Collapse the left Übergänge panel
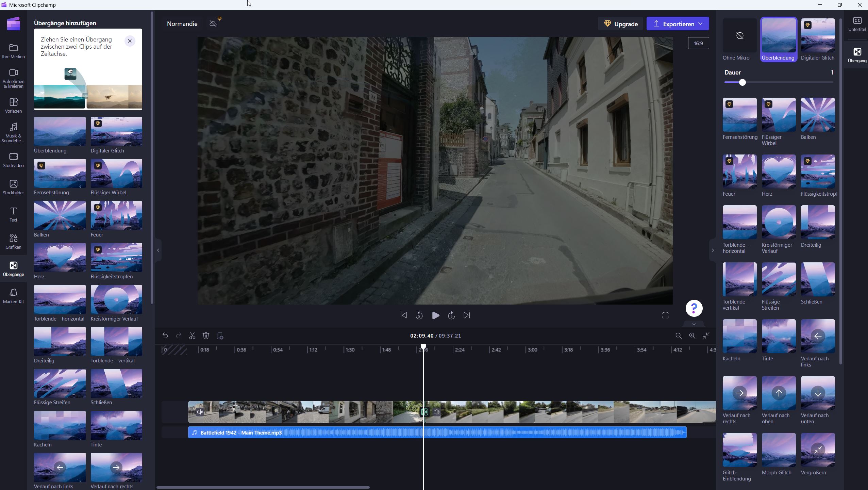Screen dimensions: 868x490 point(158,250)
